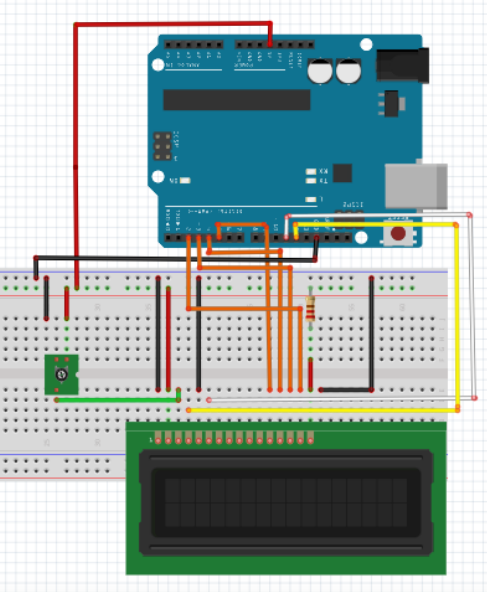Screen dimensions: 487x592
Task: Click the green trimmer potentiometer on breadboard
Action: 62,375
